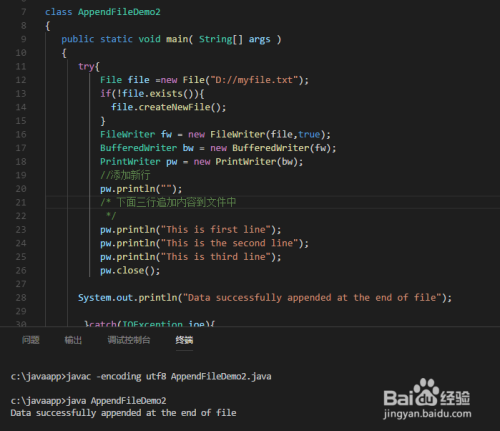Click the javac command line in terminal
The height and width of the screenshot is (431, 500).
(x=141, y=377)
